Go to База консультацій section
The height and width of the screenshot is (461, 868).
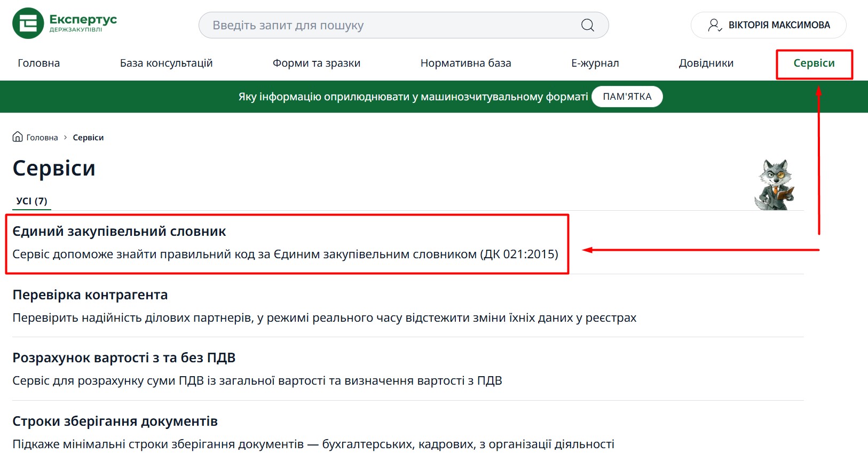pos(166,63)
